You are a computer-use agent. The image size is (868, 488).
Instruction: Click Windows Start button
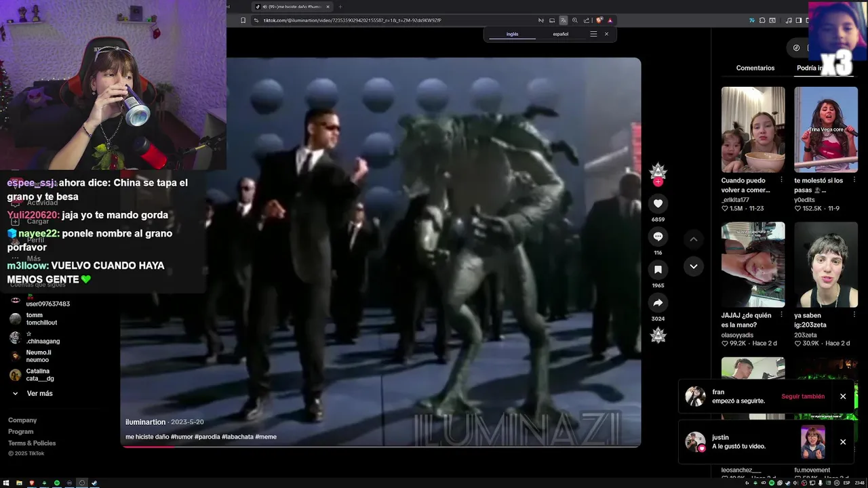click(7, 483)
